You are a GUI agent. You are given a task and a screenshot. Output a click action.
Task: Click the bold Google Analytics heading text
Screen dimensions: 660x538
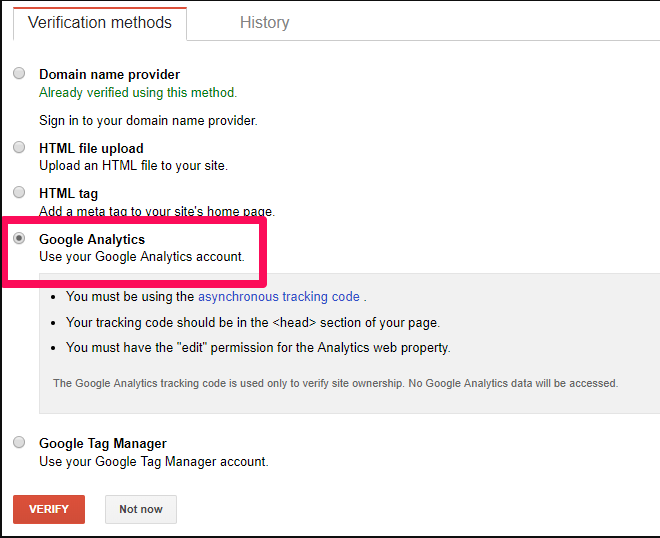coord(92,239)
